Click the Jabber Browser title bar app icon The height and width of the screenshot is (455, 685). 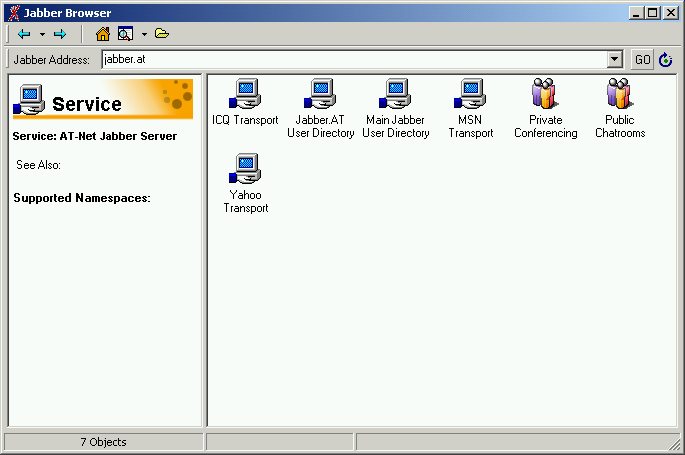[14, 13]
